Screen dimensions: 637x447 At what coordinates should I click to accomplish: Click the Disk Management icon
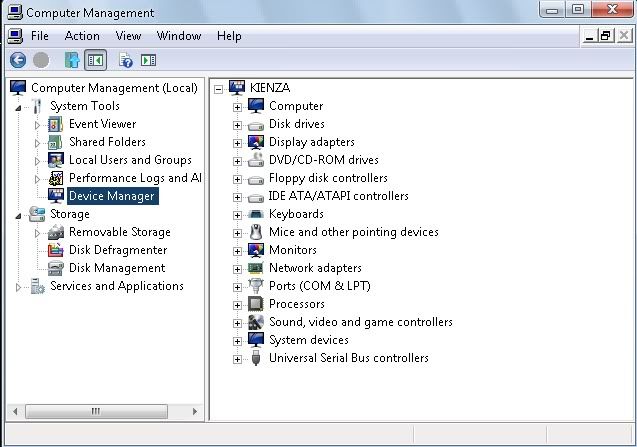[x=55, y=268]
